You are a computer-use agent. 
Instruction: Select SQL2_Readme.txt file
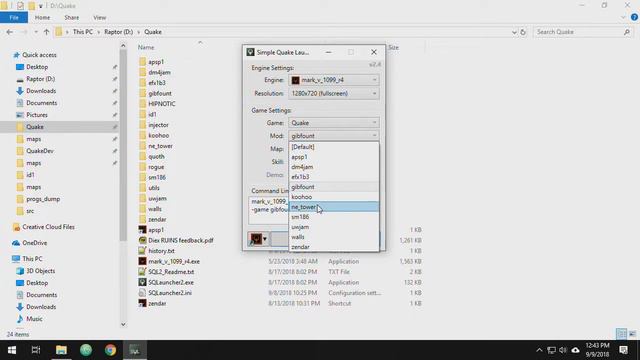[171, 272]
